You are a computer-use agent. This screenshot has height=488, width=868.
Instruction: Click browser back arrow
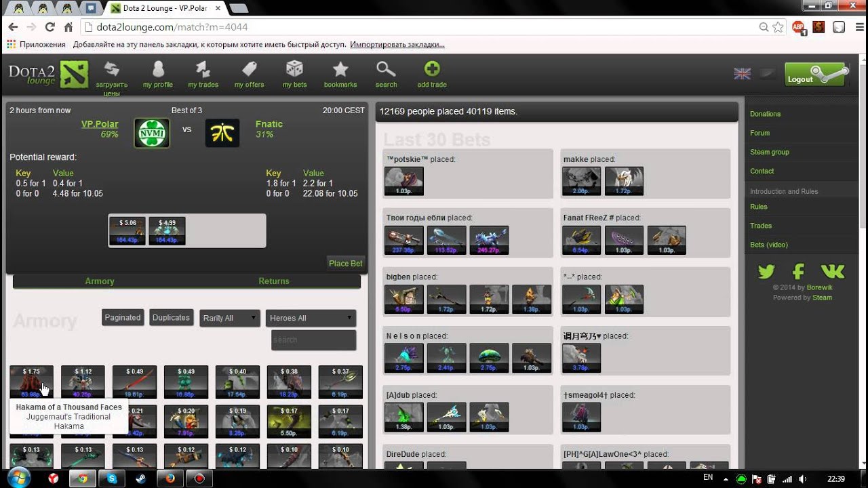[13, 27]
